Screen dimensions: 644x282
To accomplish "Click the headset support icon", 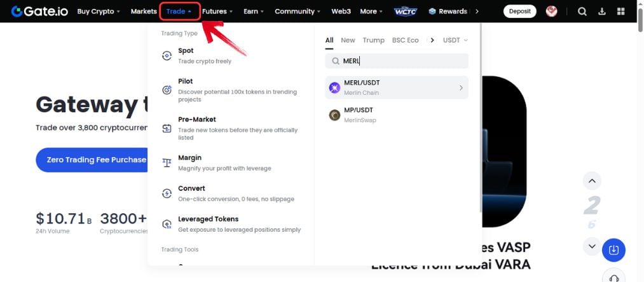I will coord(614,278).
